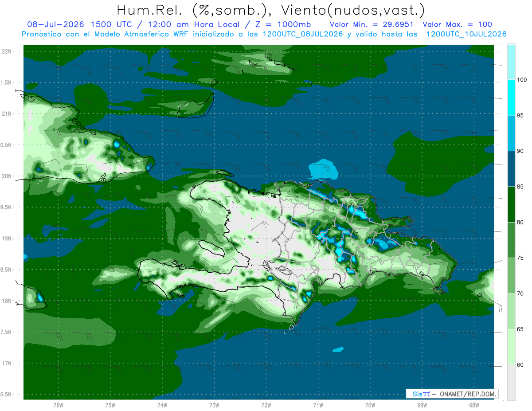Click the '76W' longitude label
The width and height of the screenshot is (532, 411).
(58, 405)
